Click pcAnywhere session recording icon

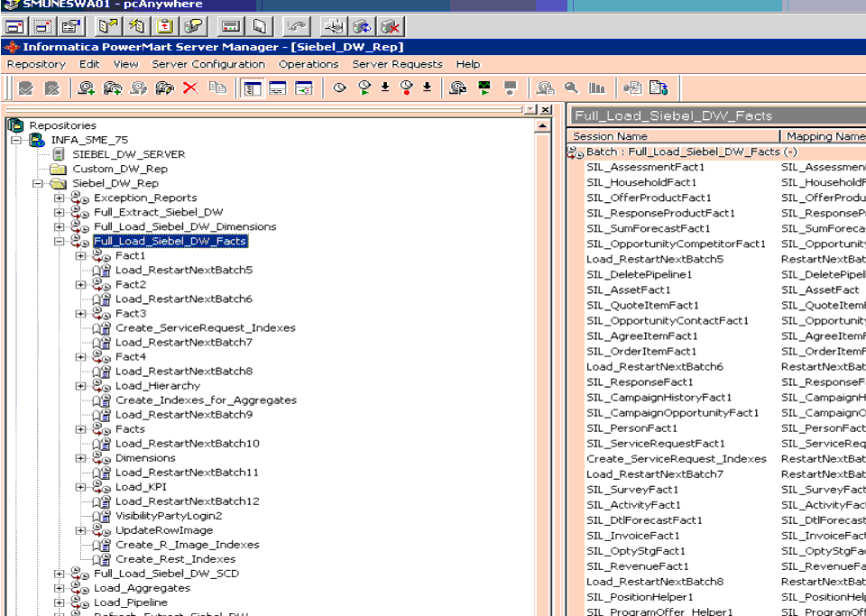point(230,26)
